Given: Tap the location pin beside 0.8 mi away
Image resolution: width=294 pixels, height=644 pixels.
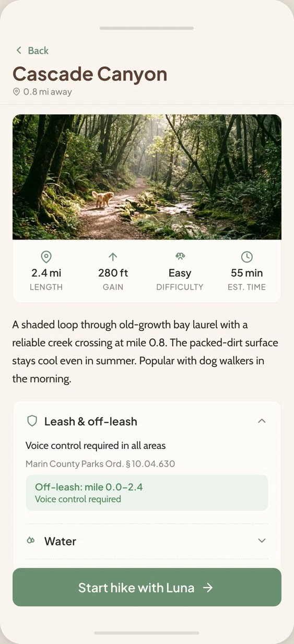Looking at the screenshot, I should point(16,92).
